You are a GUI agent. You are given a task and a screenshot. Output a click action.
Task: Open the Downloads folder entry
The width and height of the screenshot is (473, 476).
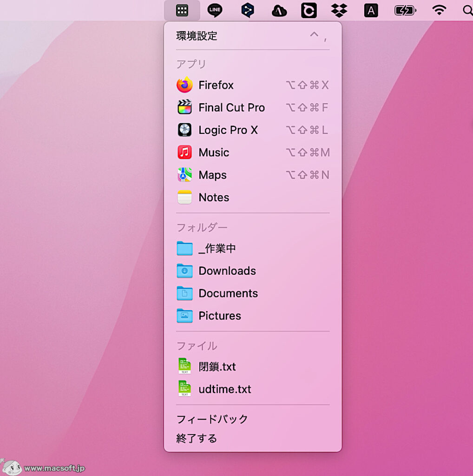[x=253, y=271]
